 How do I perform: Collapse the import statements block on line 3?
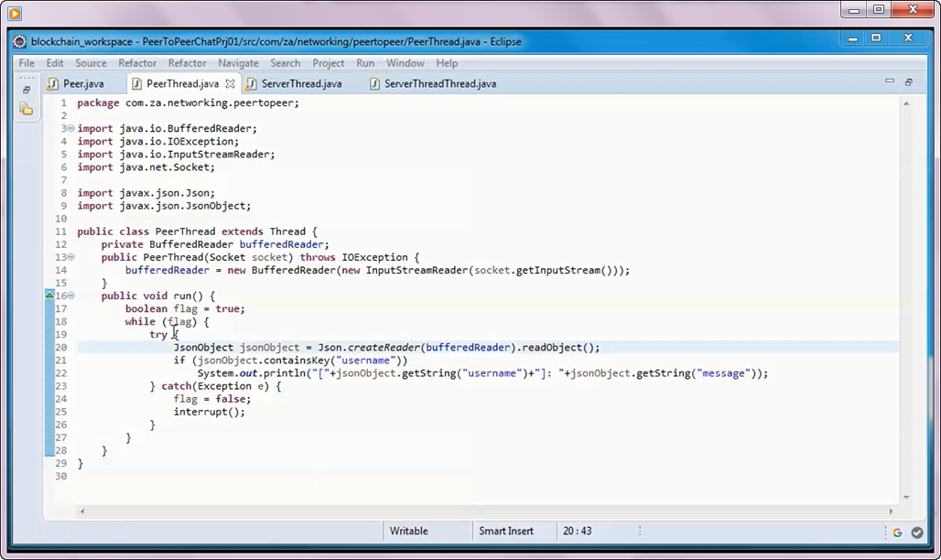(71, 128)
